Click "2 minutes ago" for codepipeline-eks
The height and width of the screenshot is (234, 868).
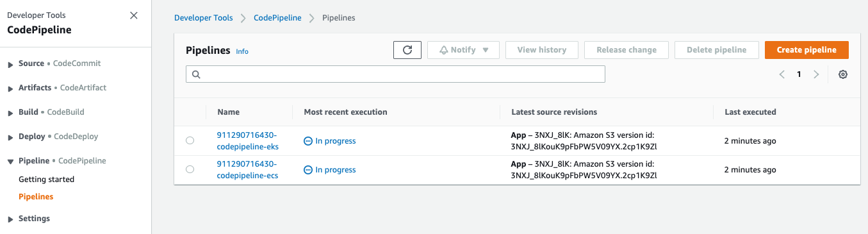(x=750, y=141)
